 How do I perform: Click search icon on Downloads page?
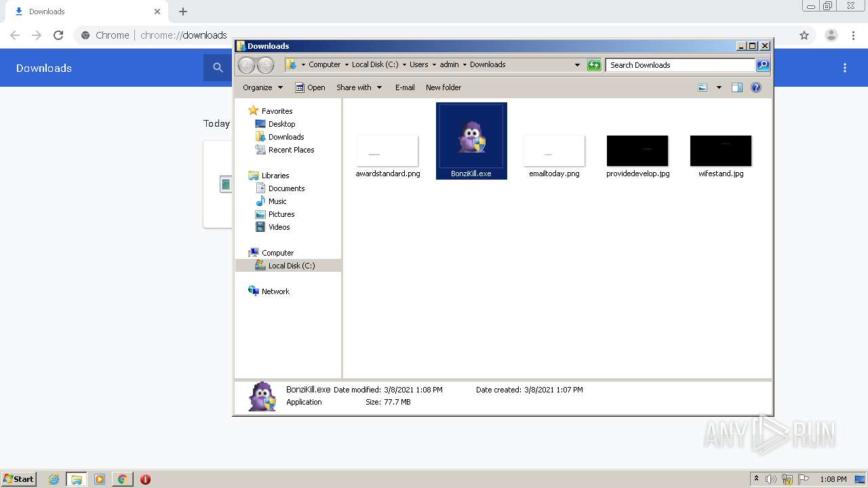click(218, 68)
